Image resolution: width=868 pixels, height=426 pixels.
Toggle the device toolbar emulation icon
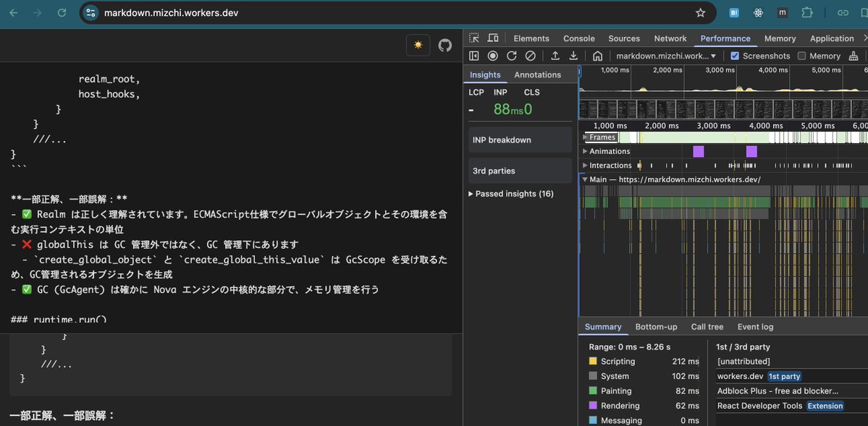pyautogui.click(x=493, y=38)
